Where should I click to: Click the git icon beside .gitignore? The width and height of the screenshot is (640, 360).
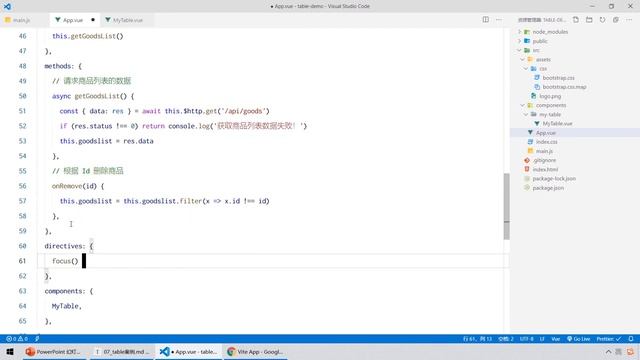[x=527, y=160]
